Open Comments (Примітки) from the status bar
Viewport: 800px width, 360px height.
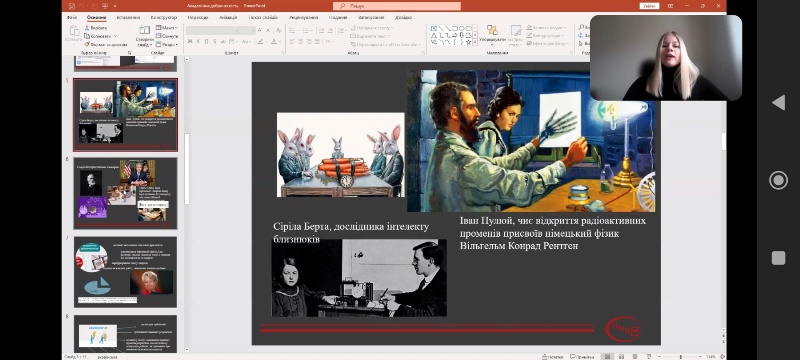coord(582,356)
